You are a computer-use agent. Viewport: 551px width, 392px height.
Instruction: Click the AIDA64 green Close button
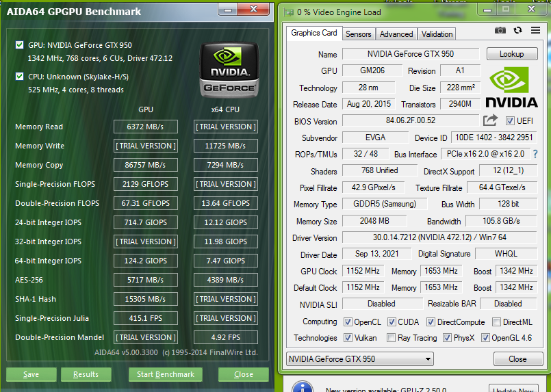[244, 374]
